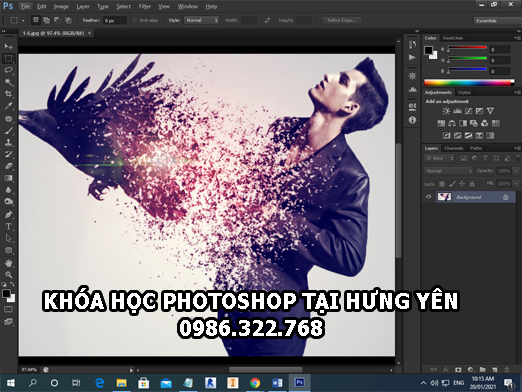Open the Filter menu

145,6
